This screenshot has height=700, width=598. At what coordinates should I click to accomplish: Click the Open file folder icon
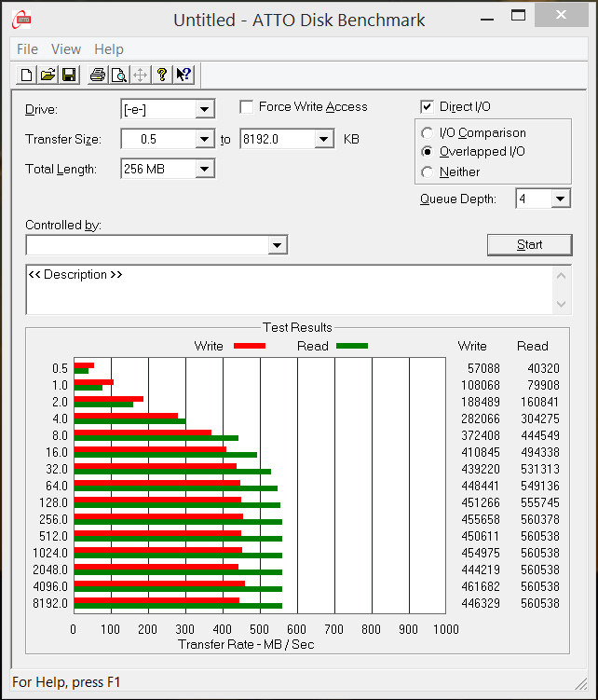[48, 75]
